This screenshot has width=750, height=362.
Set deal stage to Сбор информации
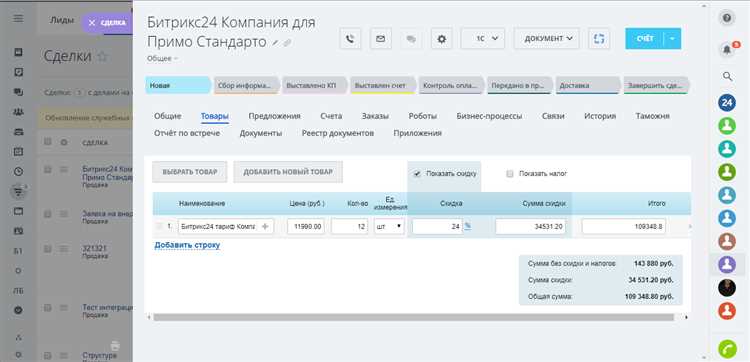[245, 86]
